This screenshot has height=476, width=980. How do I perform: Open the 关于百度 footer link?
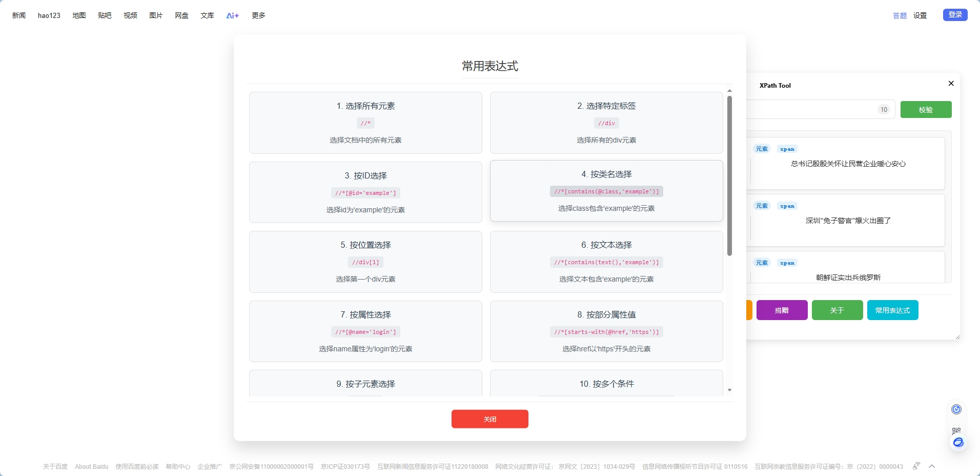tap(55, 467)
